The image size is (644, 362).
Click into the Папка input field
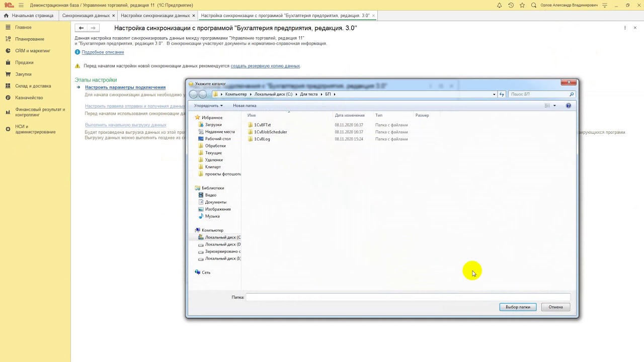(408, 297)
